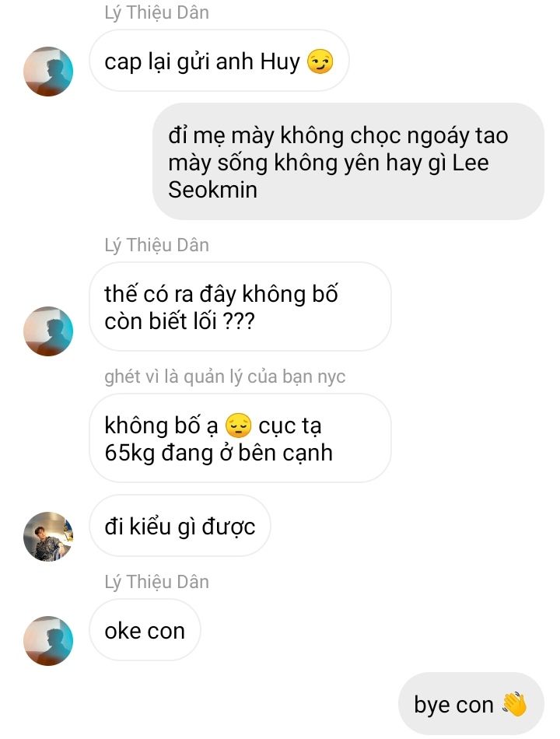Click sender name "ghét vì là quản lý của bạn nyc"
The image size is (560, 739).
click(x=225, y=377)
